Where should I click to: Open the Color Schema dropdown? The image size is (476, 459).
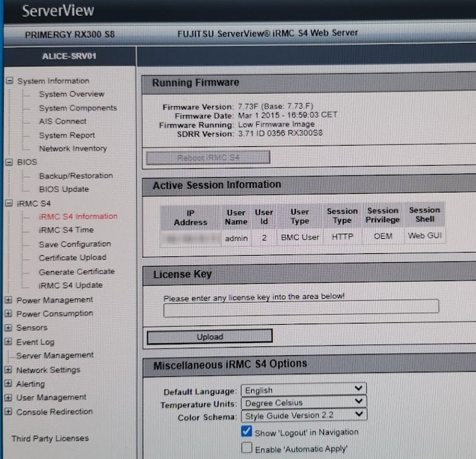click(304, 415)
